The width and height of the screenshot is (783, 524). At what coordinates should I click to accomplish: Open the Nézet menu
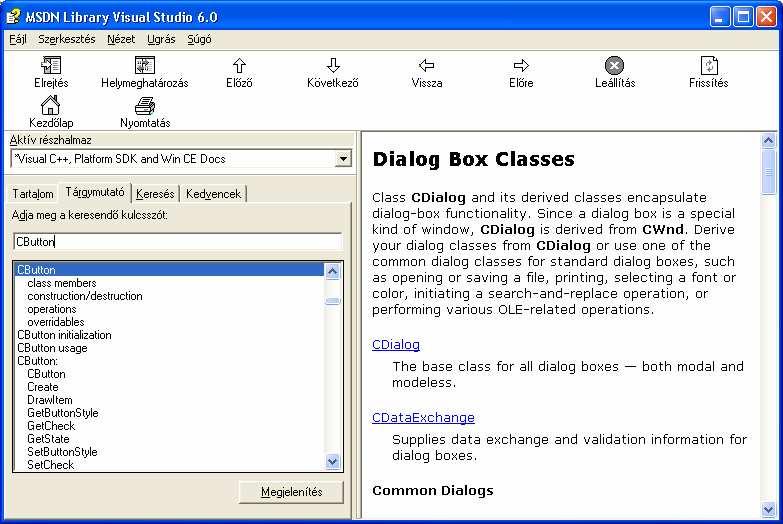(x=121, y=39)
